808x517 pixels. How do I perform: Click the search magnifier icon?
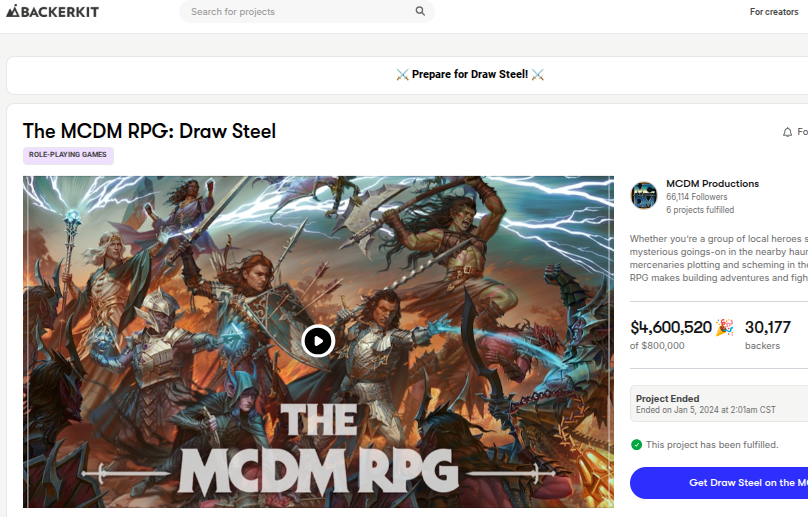point(420,11)
